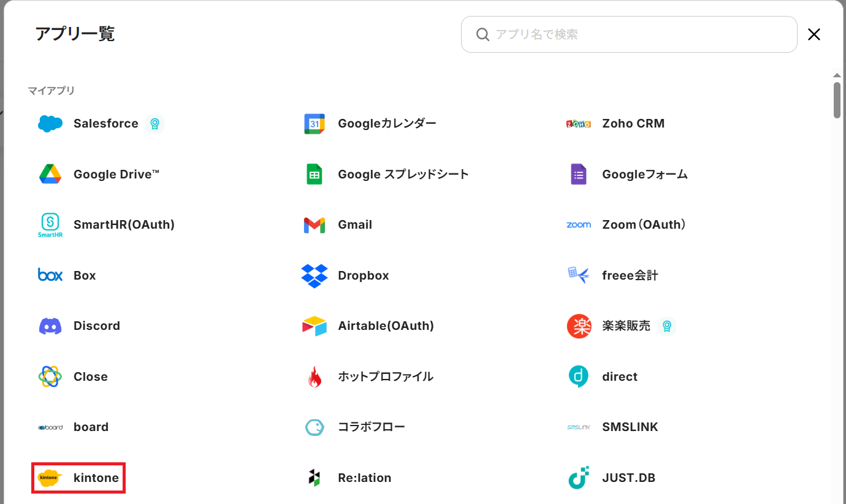Click the badge icon beside 楽楽販売

click(667, 326)
